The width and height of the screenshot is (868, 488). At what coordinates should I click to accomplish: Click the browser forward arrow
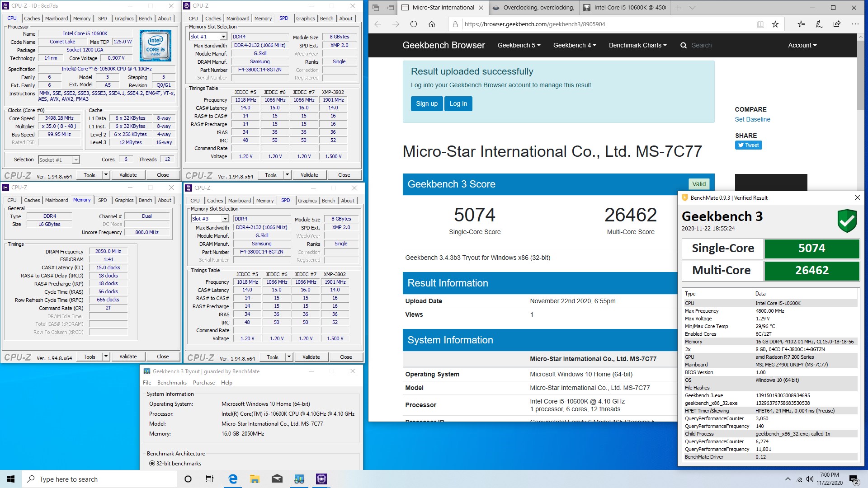396,24
